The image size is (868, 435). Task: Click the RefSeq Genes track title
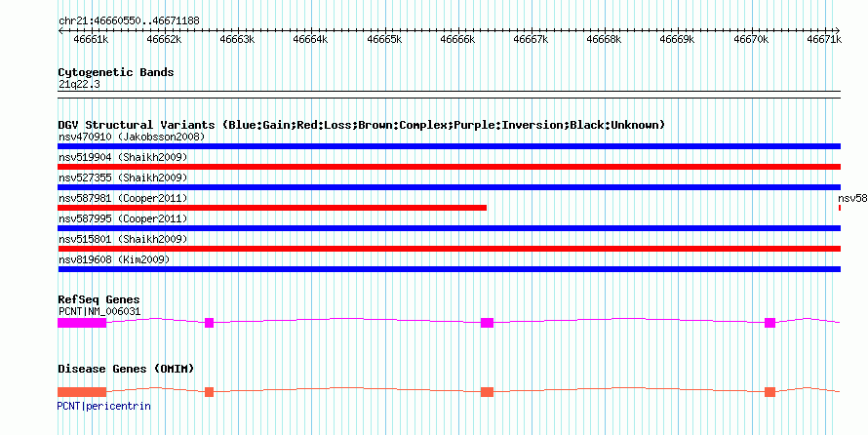pos(99,300)
